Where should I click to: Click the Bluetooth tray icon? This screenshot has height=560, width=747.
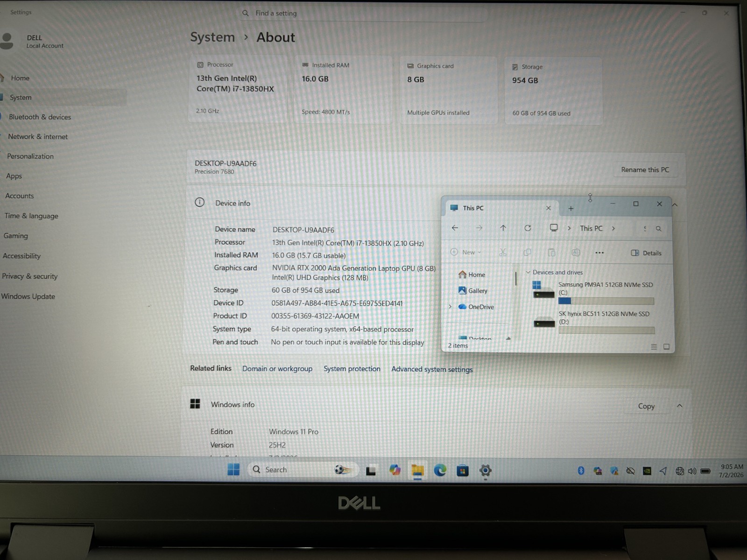point(581,470)
